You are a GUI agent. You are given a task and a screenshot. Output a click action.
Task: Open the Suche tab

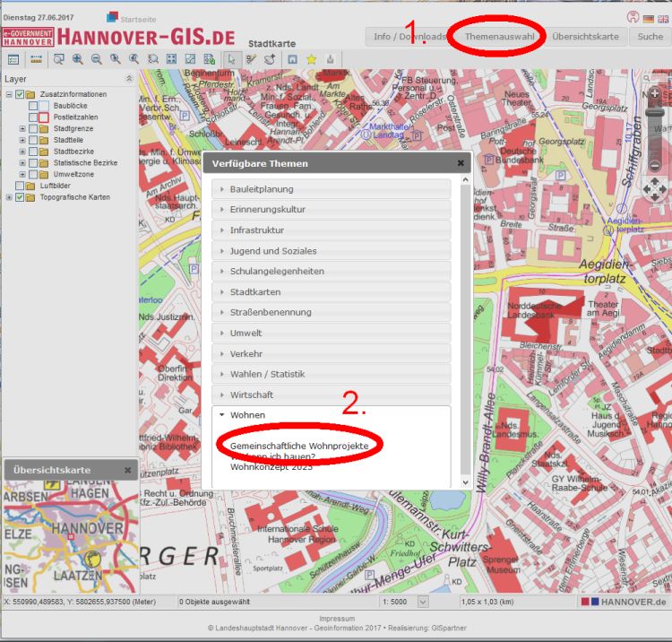650,37
